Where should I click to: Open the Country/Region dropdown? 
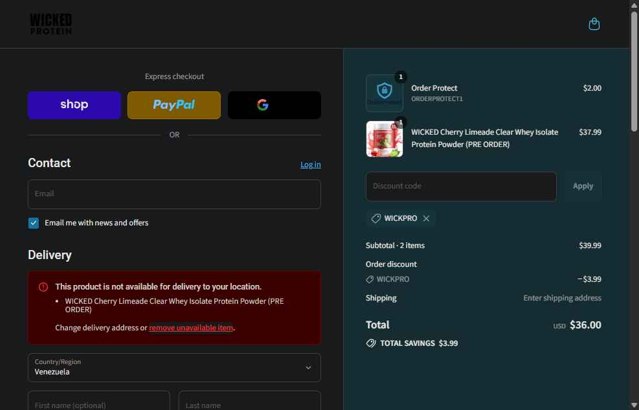click(x=174, y=367)
